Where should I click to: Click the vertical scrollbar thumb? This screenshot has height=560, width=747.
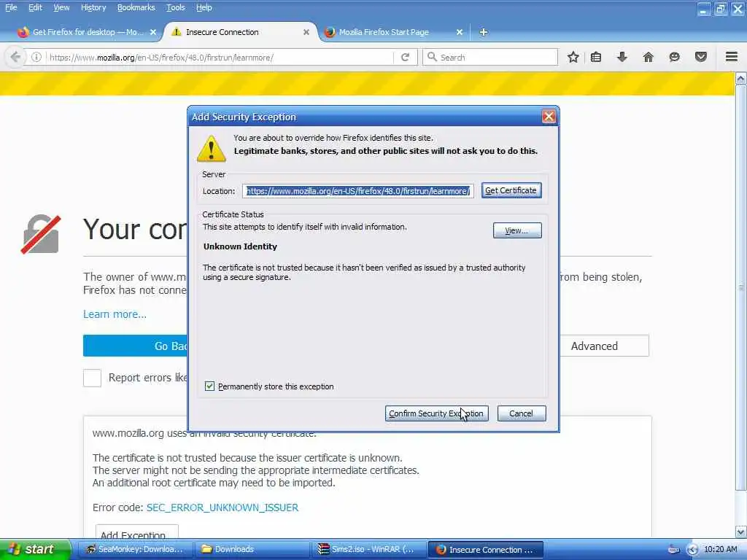coord(740,287)
